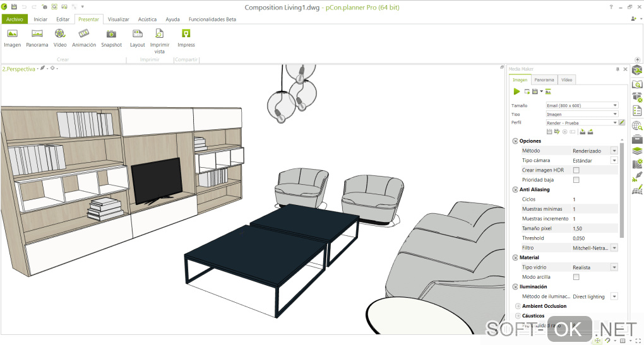This screenshot has height=345, width=644.
Task: Click the save profile icon below Perfil
Action: [x=549, y=132]
